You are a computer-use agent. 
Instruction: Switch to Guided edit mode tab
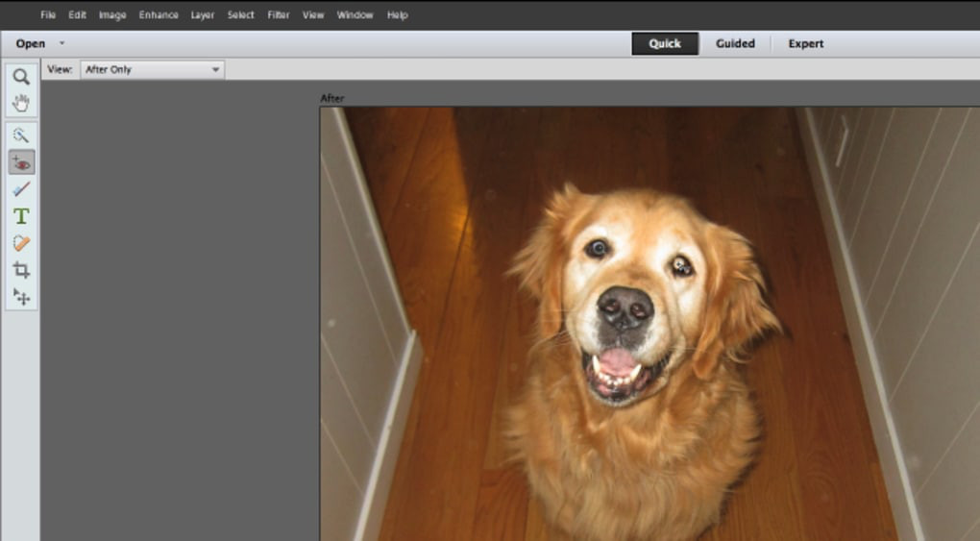tap(735, 44)
